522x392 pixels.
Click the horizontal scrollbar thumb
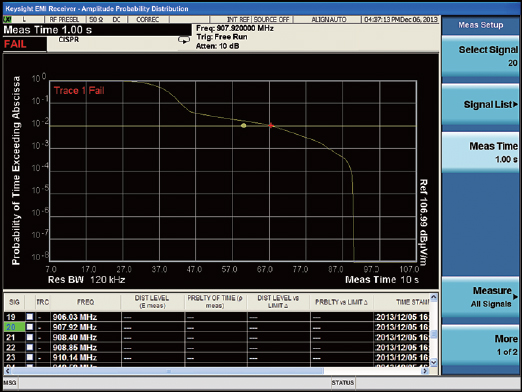tap(168, 371)
